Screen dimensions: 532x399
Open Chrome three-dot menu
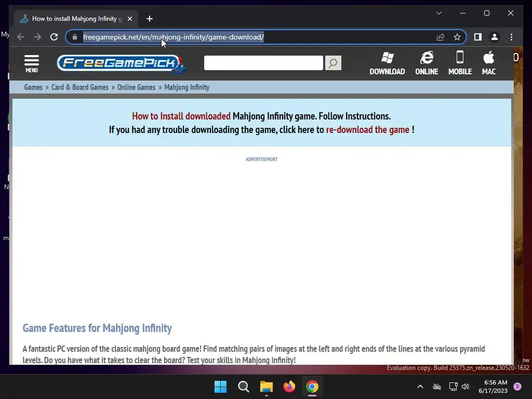(511, 37)
